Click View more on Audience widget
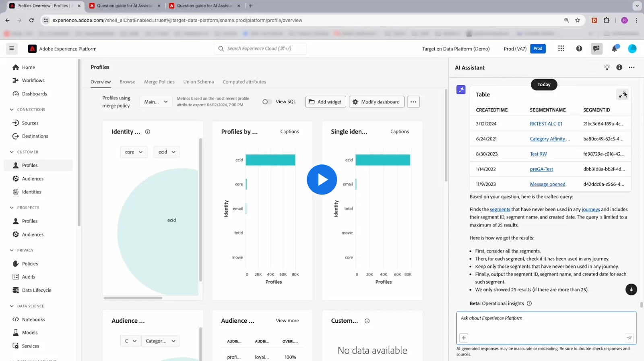Viewport: 644px width, 361px height. (x=287, y=320)
